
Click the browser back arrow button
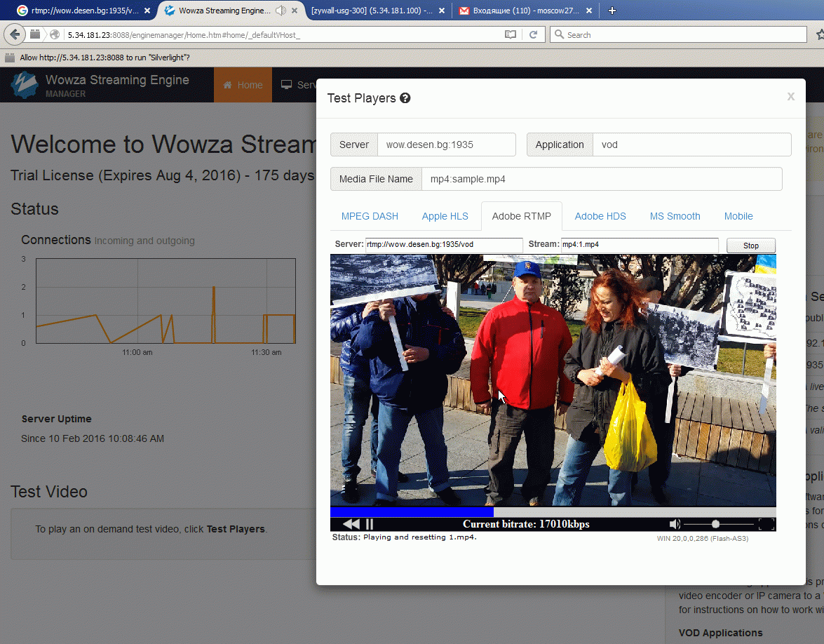click(15, 34)
